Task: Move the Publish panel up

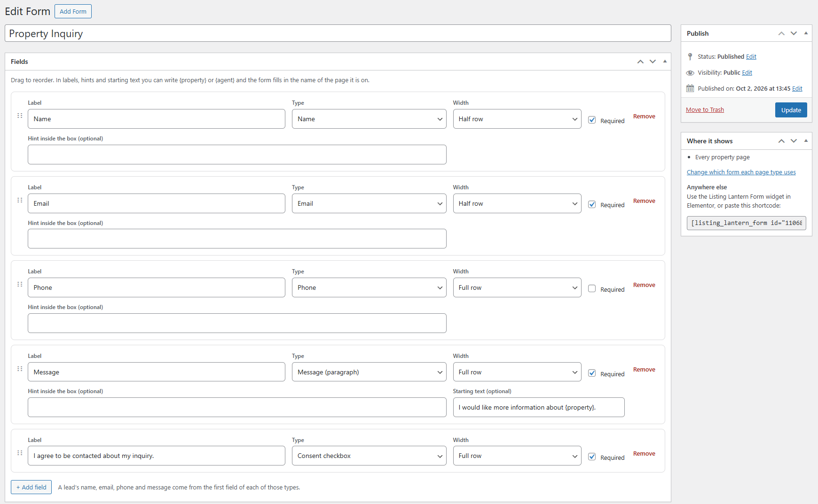Action: coord(781,33)
